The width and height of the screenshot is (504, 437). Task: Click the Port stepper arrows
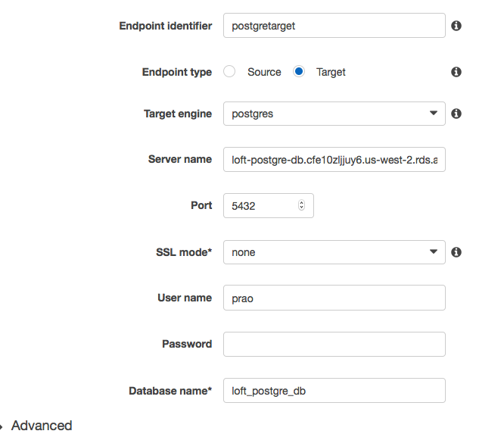point(302,206)
